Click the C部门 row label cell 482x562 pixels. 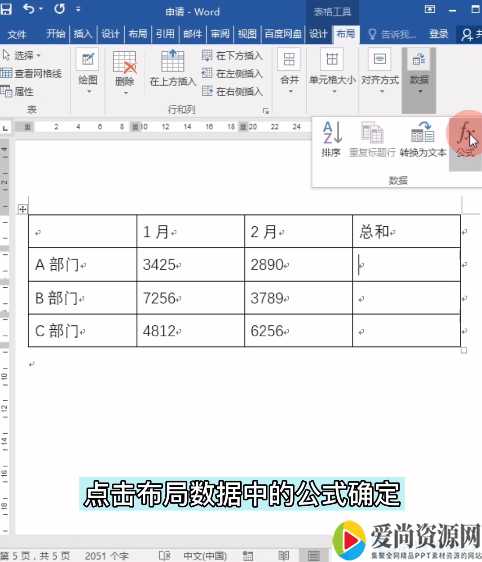click(82, 330)
